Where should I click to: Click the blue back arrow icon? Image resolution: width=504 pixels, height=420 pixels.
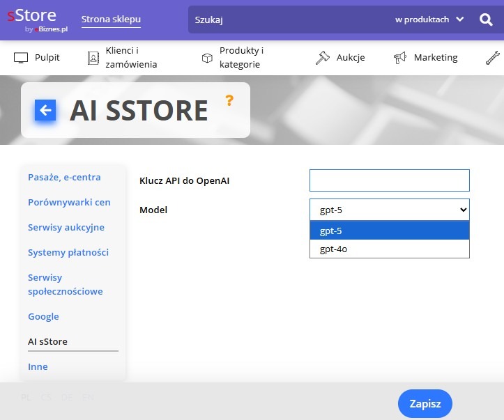45,110
